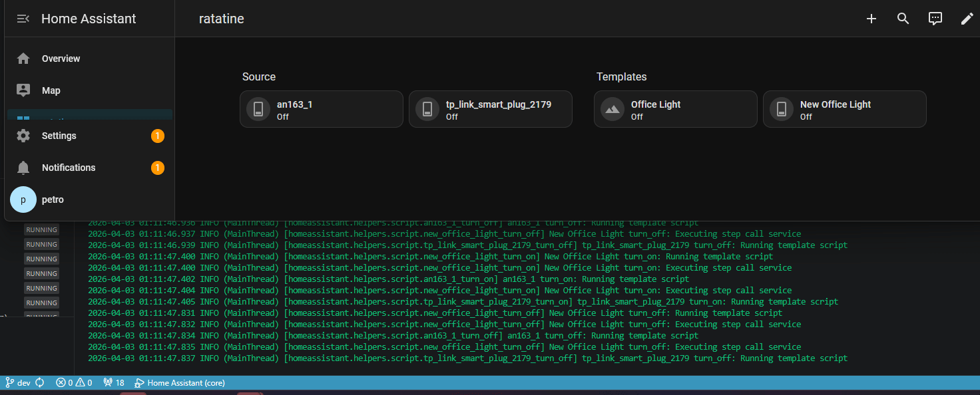The height and width of the screenshot is (395, 980).
Task: Select log line timestamped 01:11:46.939
Action: pos(468,245)
